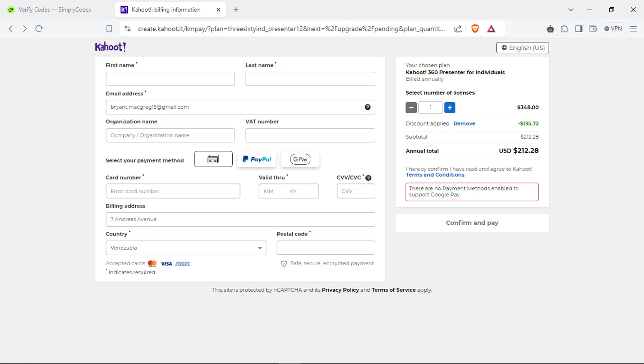Screen dimensions: 644x364
Task: Open the Country dropdown
Action: pos(186,248)
